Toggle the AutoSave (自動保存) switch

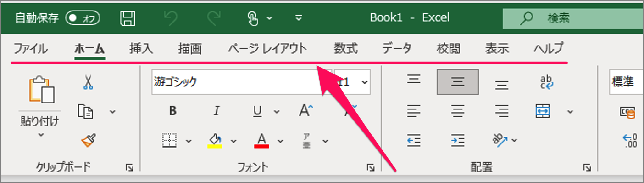83,18
